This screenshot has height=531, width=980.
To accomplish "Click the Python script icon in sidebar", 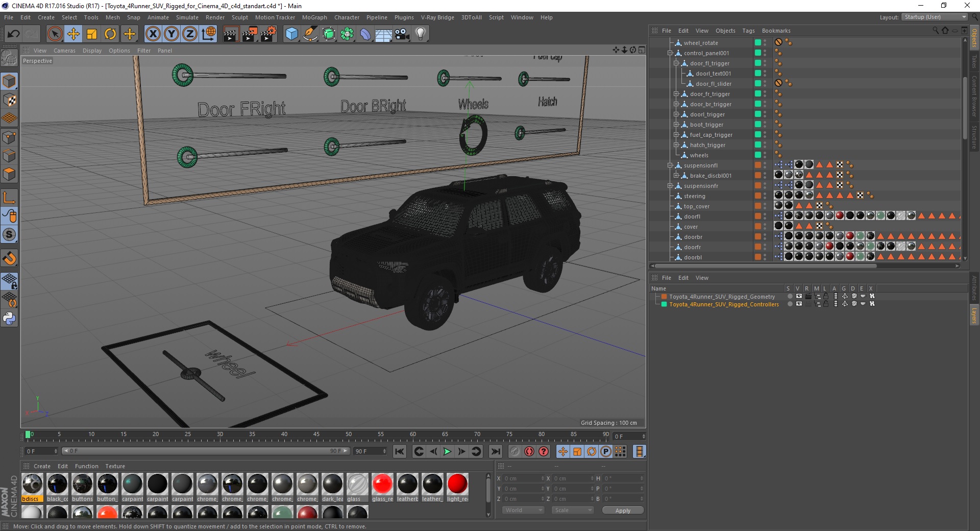I will point(9,319).
